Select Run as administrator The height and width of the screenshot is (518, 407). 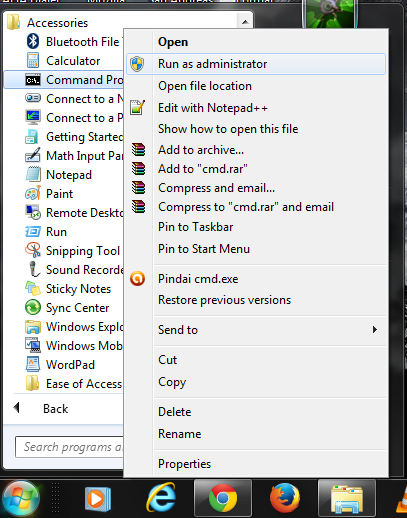click(x=256, y=64)
